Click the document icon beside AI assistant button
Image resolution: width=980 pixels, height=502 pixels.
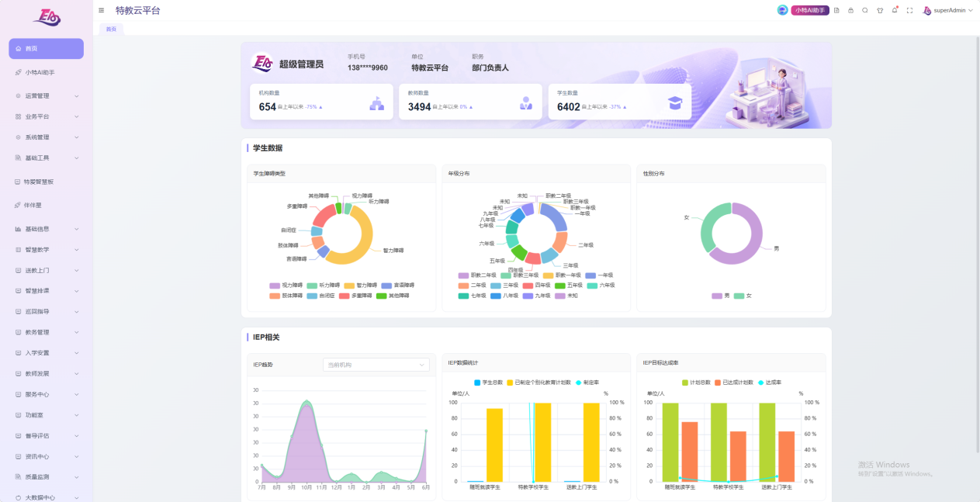[x=836, y=10]
